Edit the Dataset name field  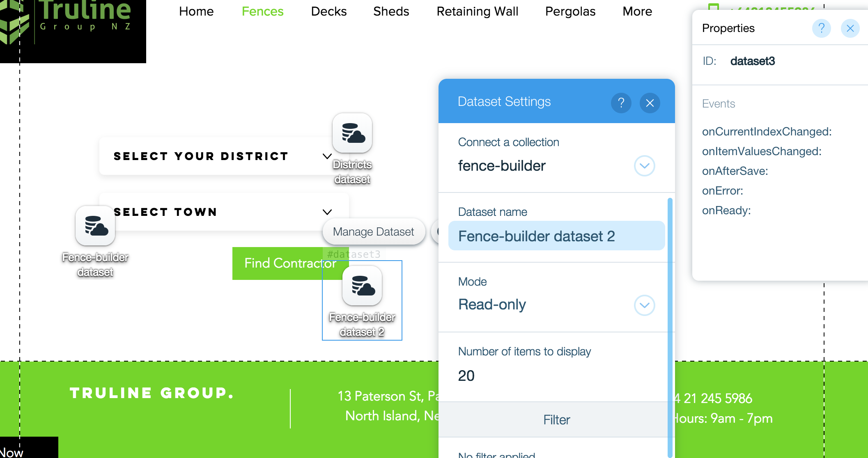[x=556, y=236]
